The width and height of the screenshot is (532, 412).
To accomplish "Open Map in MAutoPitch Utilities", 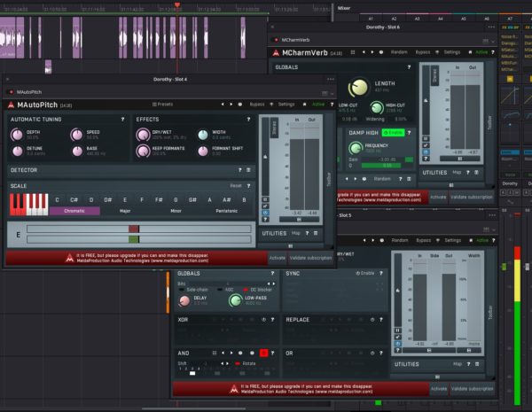I will (296, 233).
